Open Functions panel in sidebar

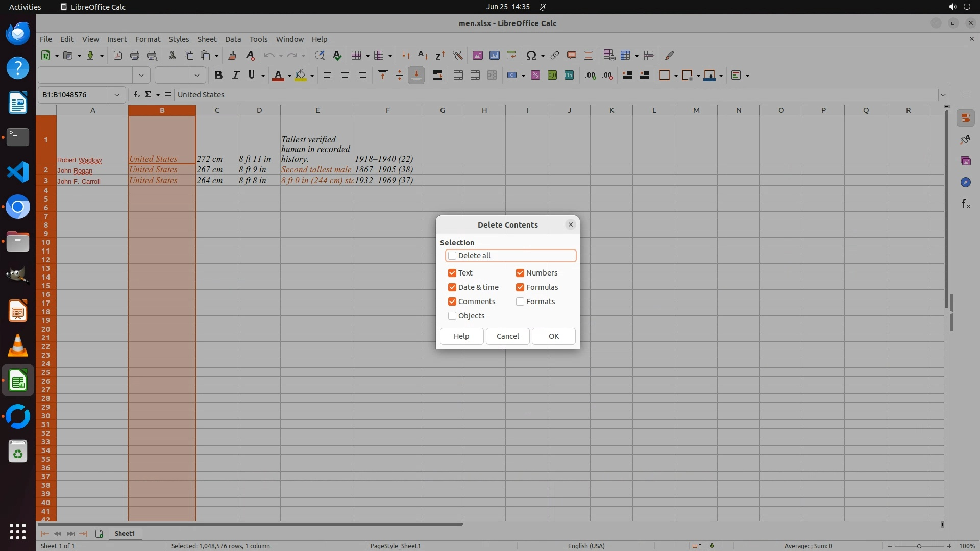(x=966, y=204)
